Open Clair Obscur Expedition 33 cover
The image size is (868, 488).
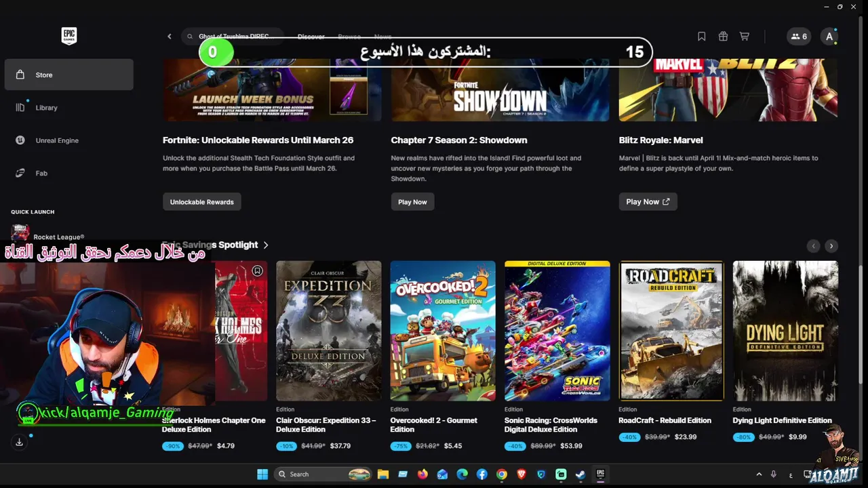pos(329,331)
